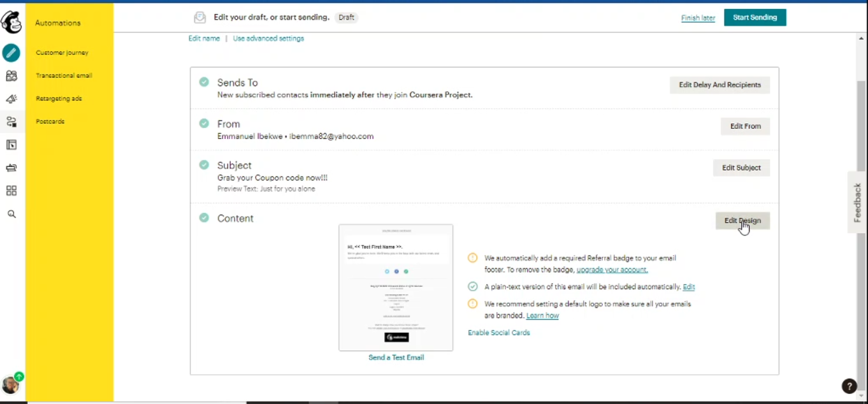Screen dimensions: 868x404
Task: Click the Start Sending button
Action: [x=755, y=18]
